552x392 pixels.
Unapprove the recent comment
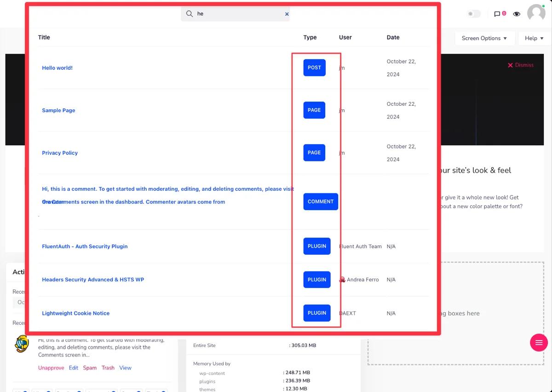(x=51, y=368)
